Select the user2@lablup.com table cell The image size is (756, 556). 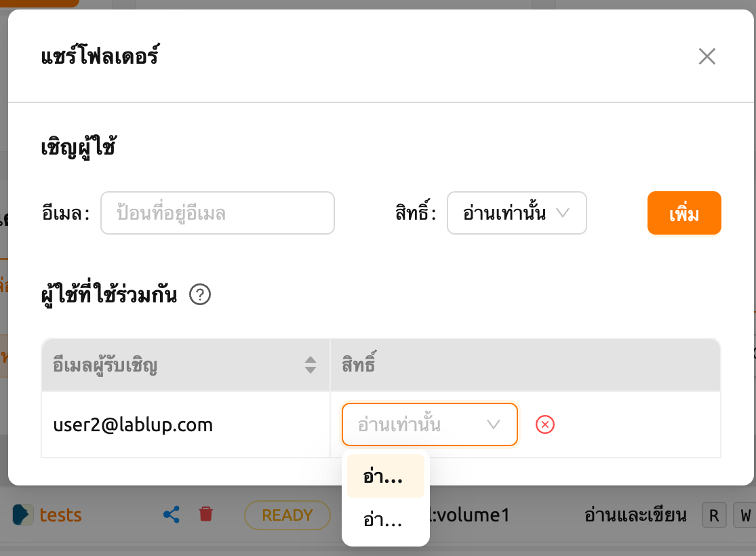tap(186, 425)
